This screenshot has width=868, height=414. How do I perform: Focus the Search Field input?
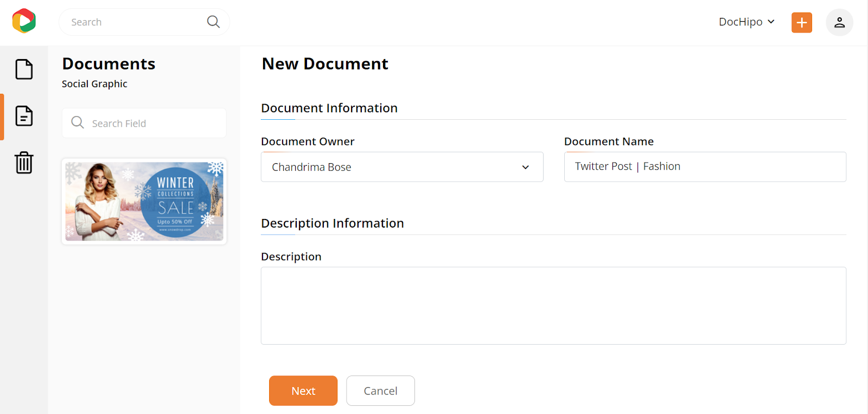tap(144, 123)
